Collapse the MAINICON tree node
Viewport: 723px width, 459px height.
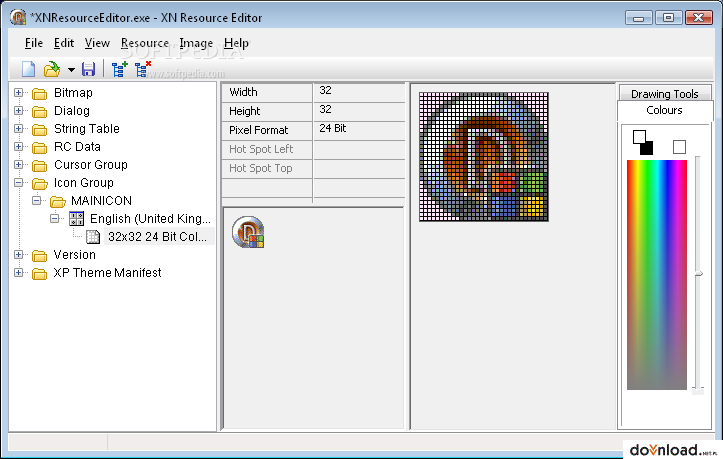click(36, 201)
